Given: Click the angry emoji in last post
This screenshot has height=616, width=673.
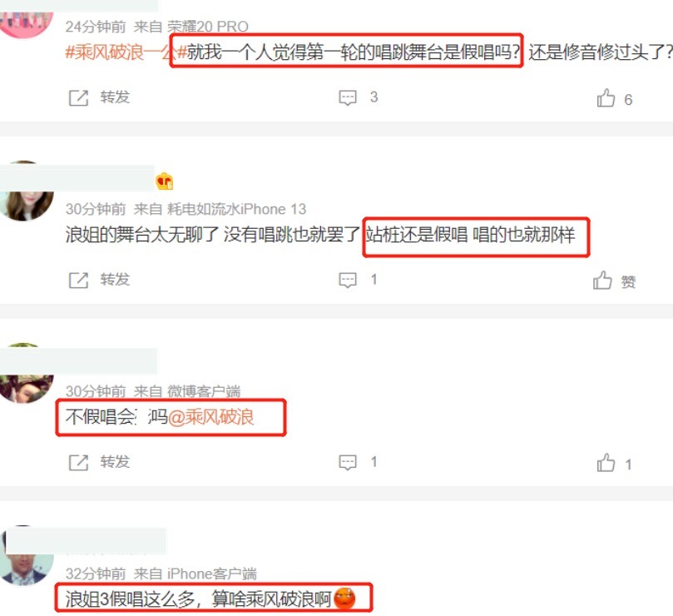Looking at the screenshot, I should (x=344, y=599).
